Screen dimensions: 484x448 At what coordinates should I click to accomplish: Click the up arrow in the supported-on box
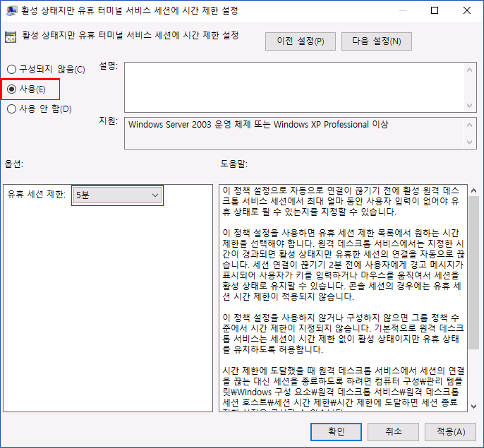(469, 125)
